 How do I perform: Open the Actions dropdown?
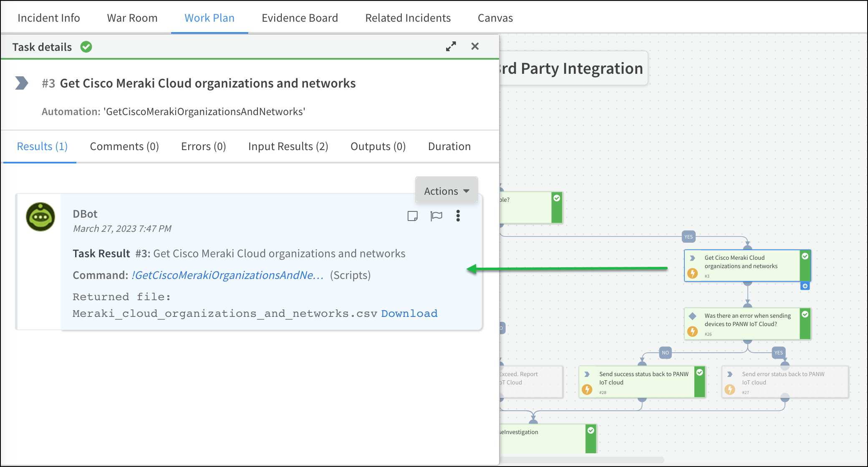(446, 191)
